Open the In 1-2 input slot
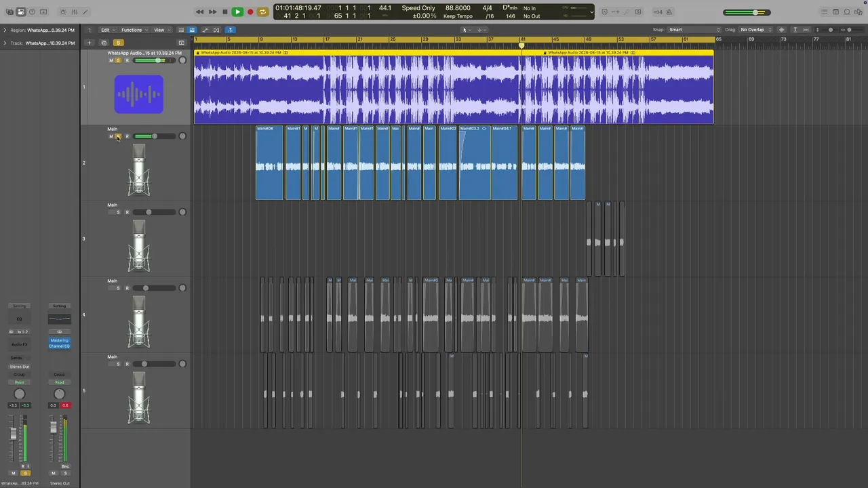Screen dimensions: 868x488 pyautogui.click(x=22, y=331)
